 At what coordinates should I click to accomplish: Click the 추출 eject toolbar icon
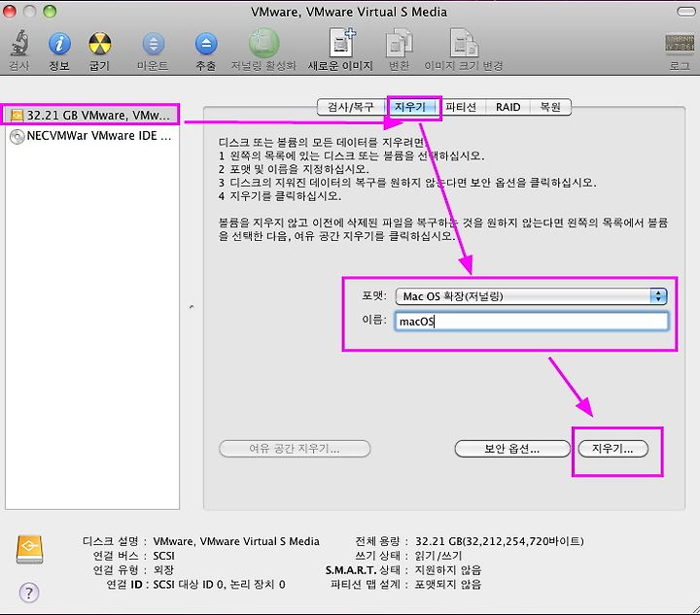(x=206, y=51)
